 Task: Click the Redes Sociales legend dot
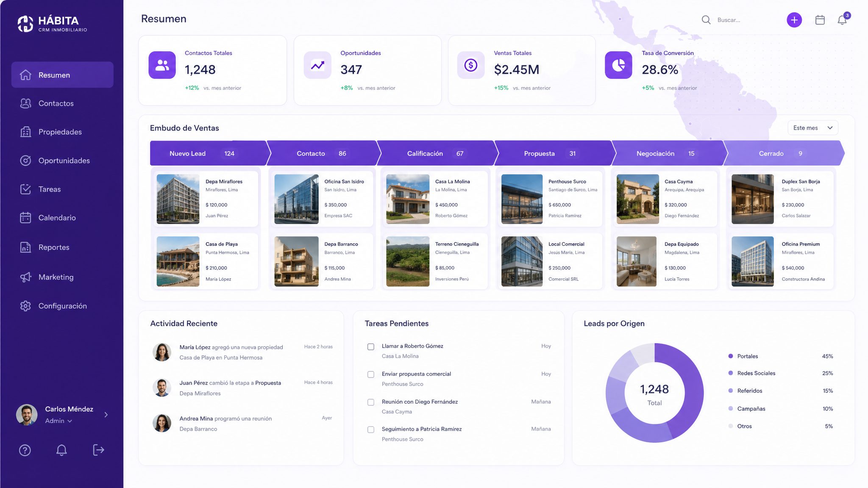731,373
